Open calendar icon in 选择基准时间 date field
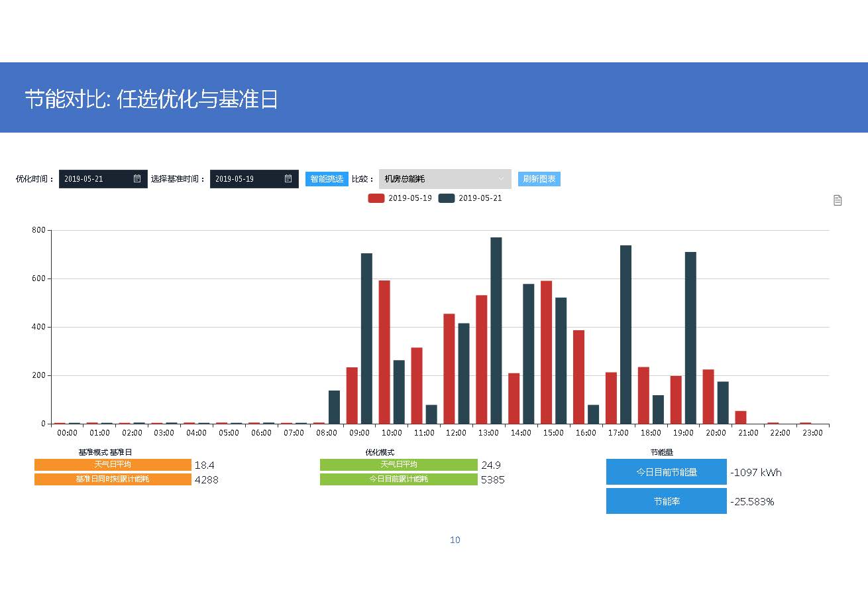The height and width of the screenshot is (614, 868). tap(288, 179)
